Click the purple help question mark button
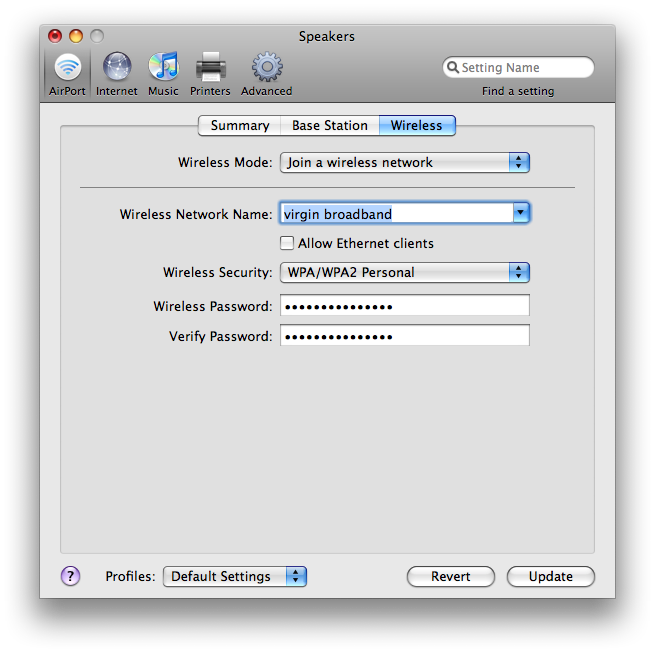Image resolution: width=655 pixels, height=653 pixels. [71, 576]
